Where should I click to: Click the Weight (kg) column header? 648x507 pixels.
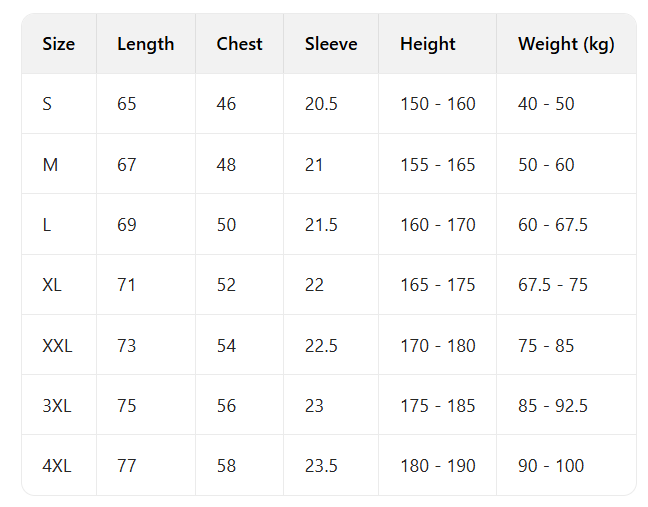566,44
